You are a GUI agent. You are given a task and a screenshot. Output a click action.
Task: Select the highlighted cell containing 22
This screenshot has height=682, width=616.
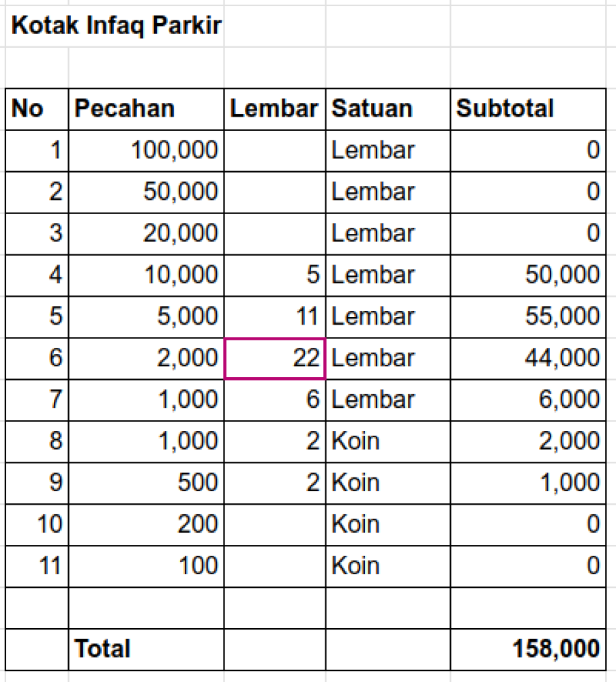pos(275,358)
